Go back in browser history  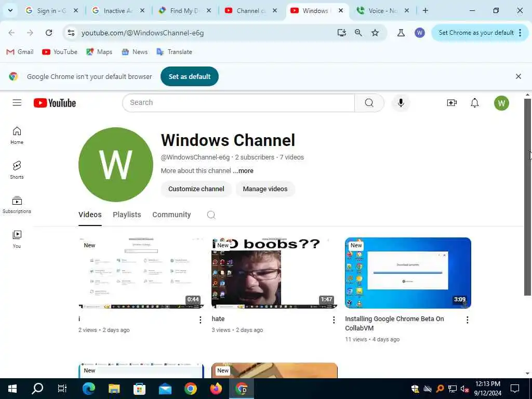pos(11,33)
